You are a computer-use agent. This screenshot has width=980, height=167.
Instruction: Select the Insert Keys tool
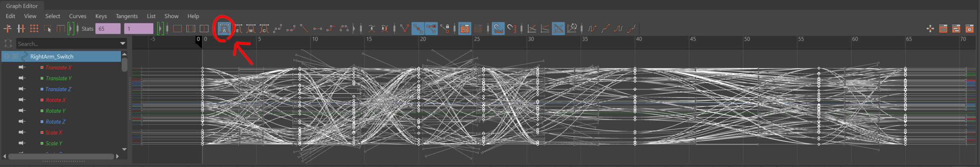coord(21,28)
